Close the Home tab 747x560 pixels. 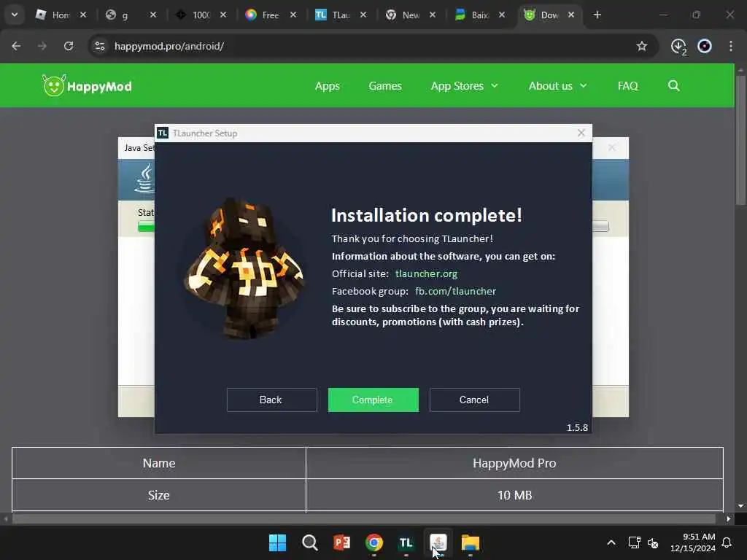[x=83, y=15]
